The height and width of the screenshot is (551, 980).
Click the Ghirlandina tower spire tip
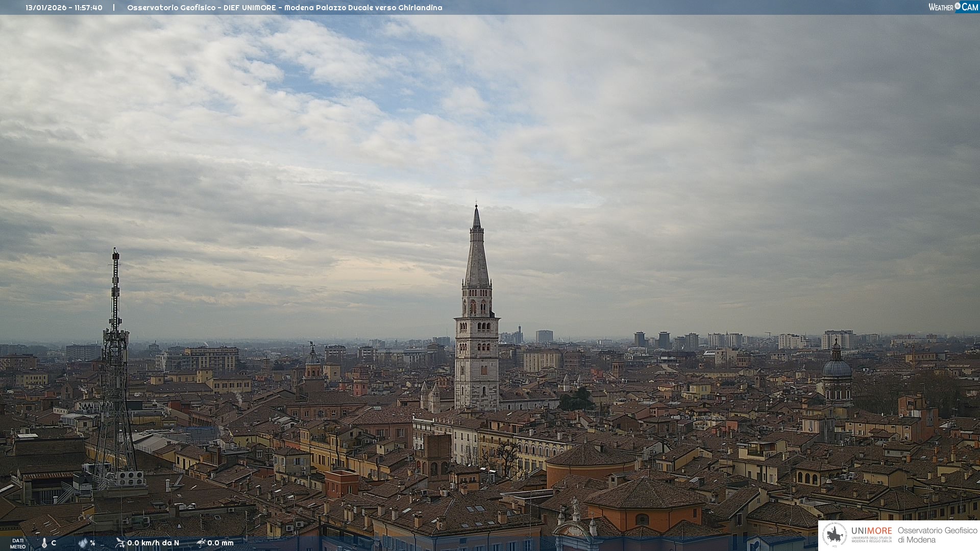(476, 207)
